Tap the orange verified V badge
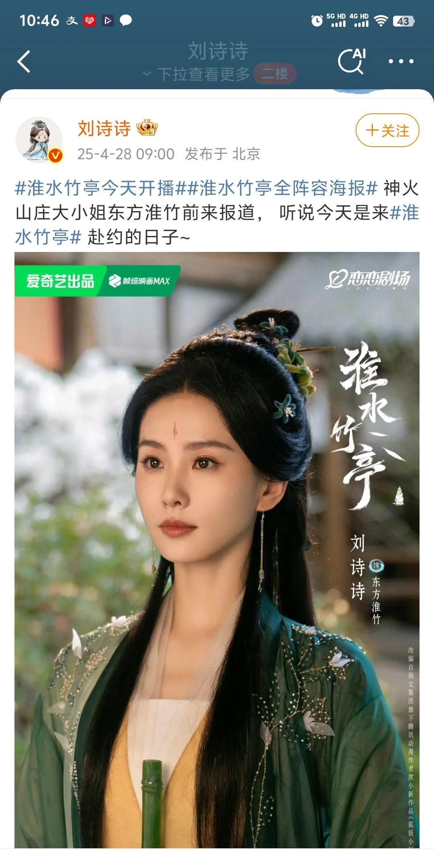The width and height of the screenshot is (434, 868). pyautogui.click(x=55, y=155)
